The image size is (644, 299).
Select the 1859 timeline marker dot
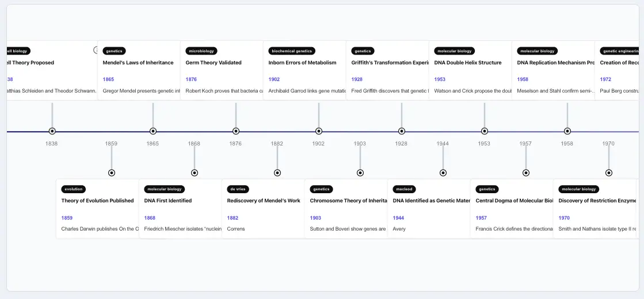tap(111, 173)
